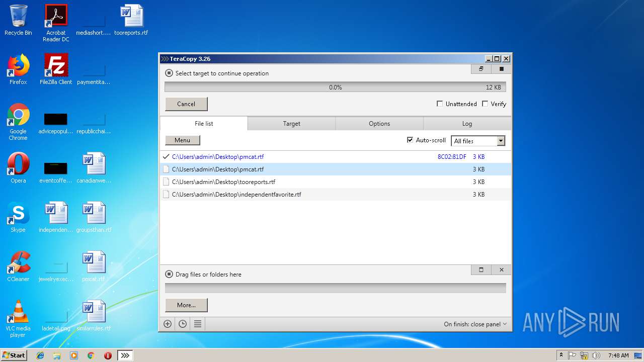Click the Menu button
The image size is (644, 362).
[182, 140]
